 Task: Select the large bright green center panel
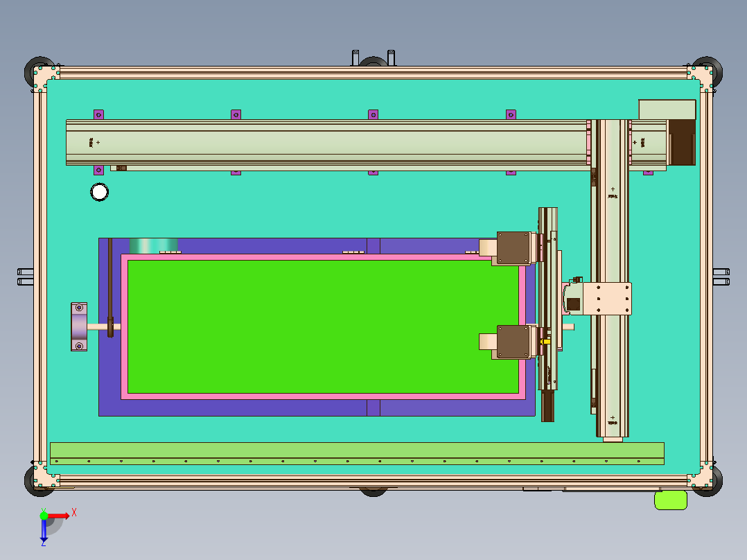click(x=323, y=326)
